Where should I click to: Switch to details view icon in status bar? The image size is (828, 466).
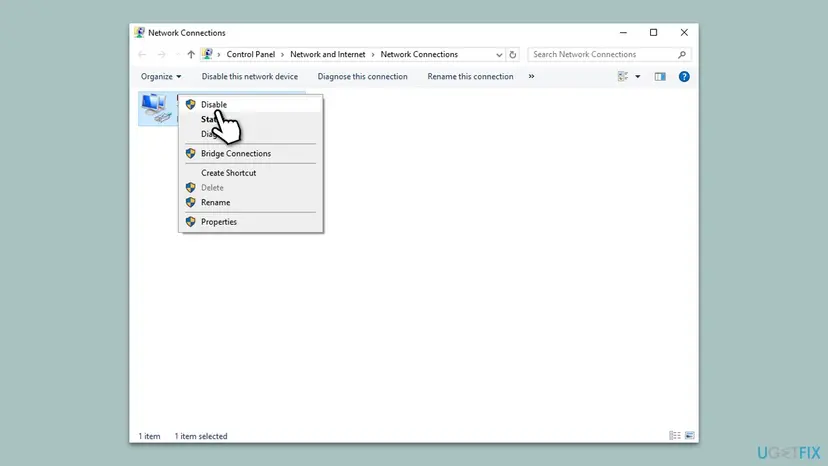click(x=675, y=435)
